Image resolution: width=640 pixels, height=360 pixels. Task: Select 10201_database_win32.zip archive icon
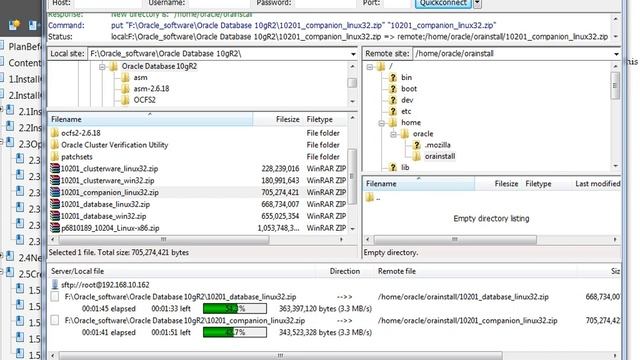[55, 216]
